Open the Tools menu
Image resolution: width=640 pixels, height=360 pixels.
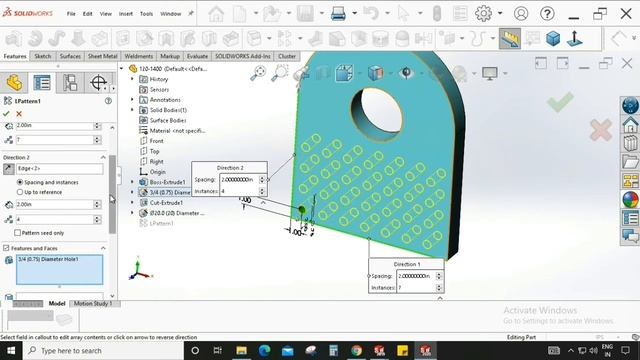[x=146, y=13]
